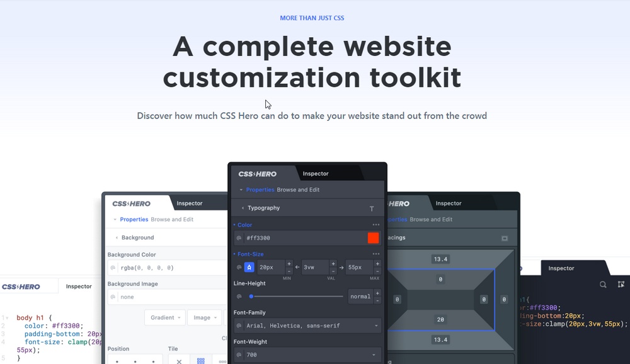Click the search magnifier in the dark code panel
Viewport: 630px width, 364px height.
click(603, 285)
